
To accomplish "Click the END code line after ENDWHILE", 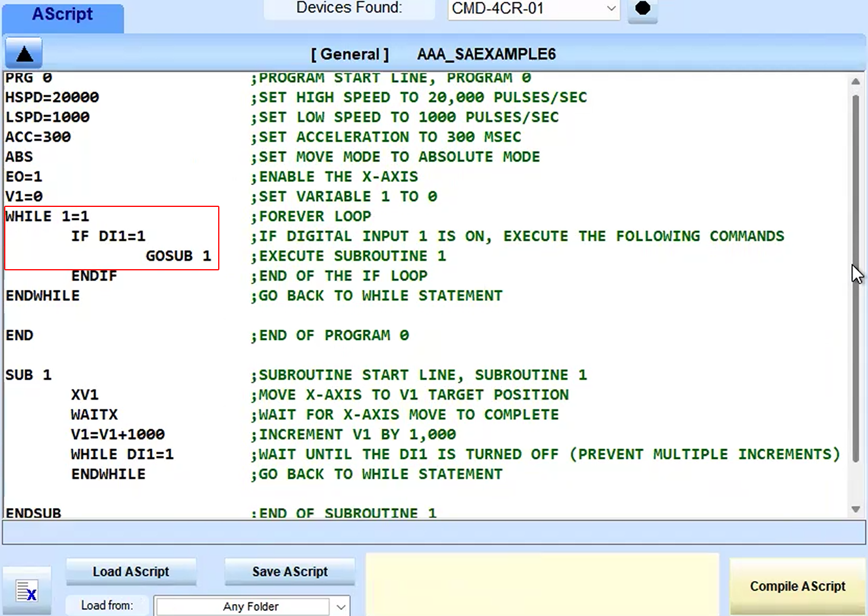I will 19,336.
